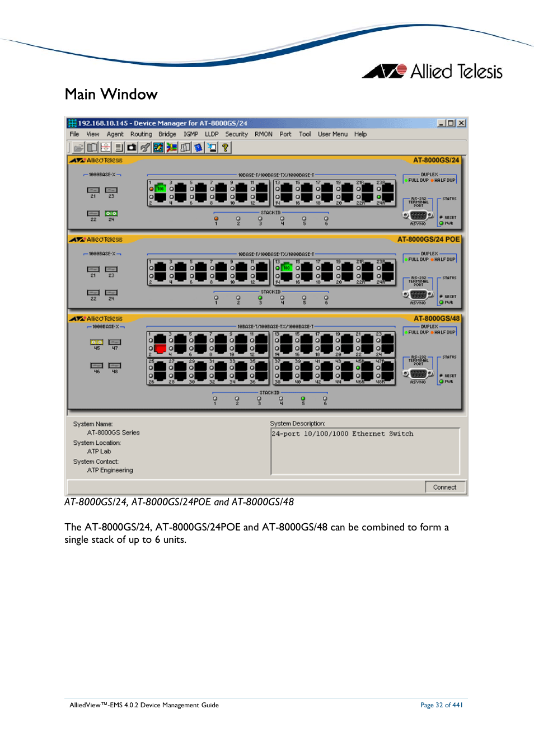Click the colored flags toolbar icon

[172, 148]
